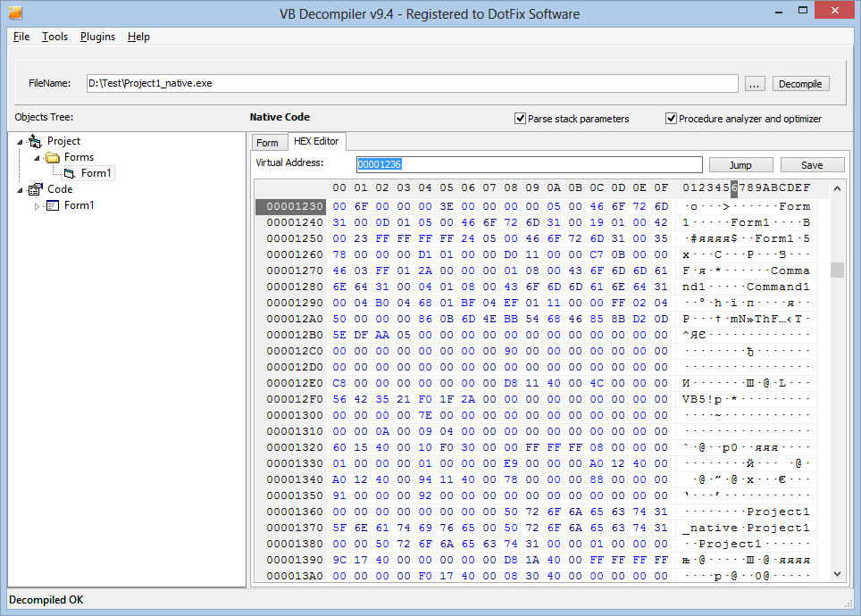Image resolution: width=861 pixels, height=616 pixels.
Task: Select the Project label in Objects Tree
Action: pos(63,142)
